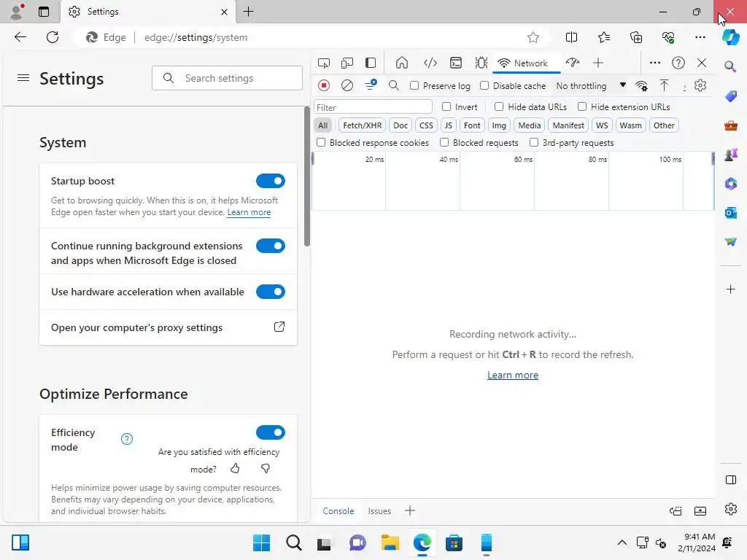Give thumbs down for efficiency mode
The height and width of the screenshot is (560, 747).
(x=266, y=469)
